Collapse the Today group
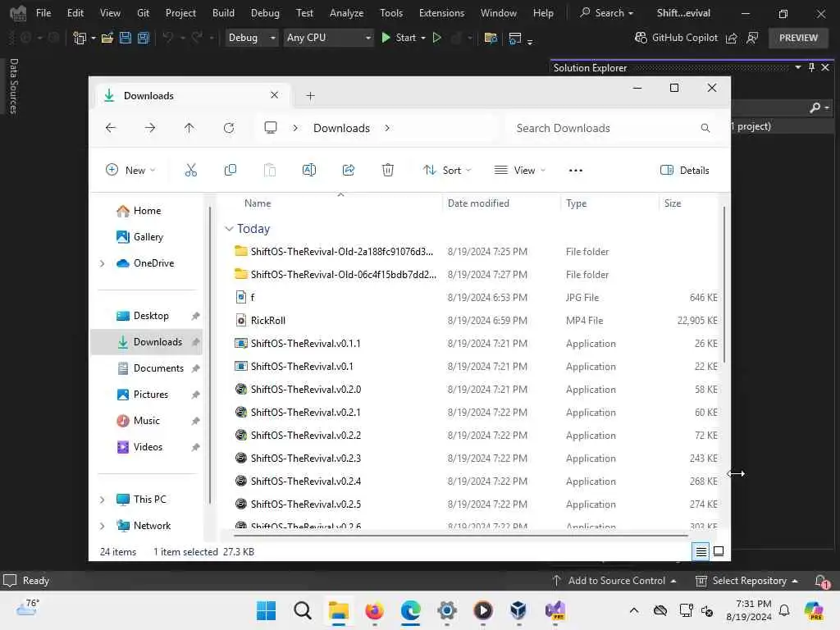Image resolution: width=840 pixels, height=630 pixels. 229,229
